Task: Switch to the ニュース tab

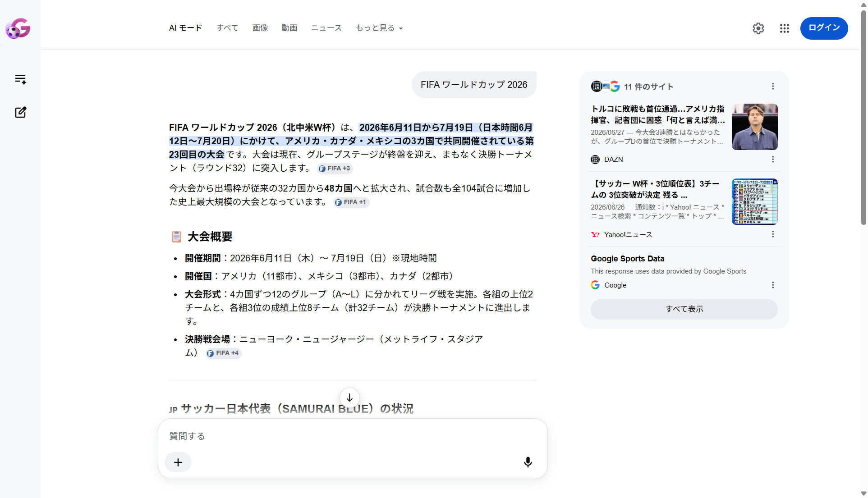Action: coord(326,28)
